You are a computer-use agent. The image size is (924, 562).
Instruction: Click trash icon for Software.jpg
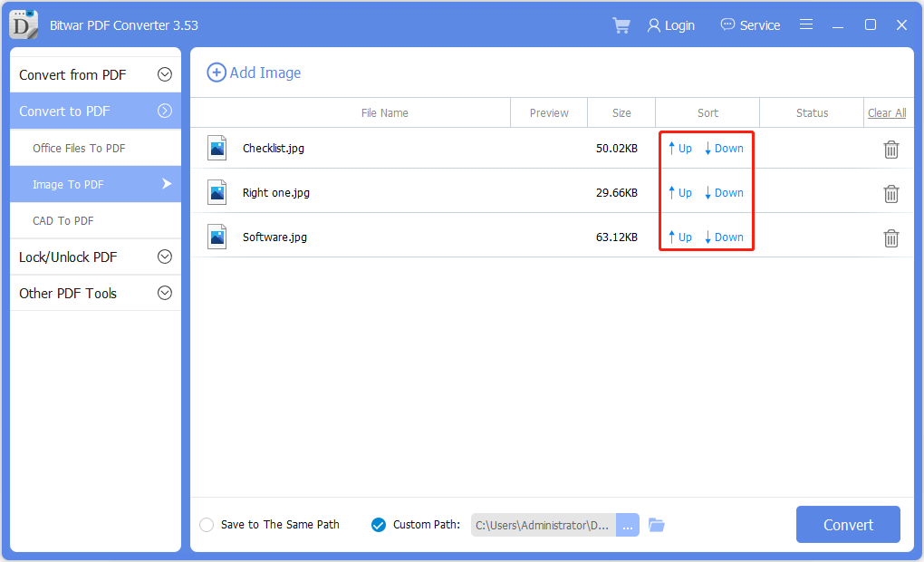pos(891,238)
